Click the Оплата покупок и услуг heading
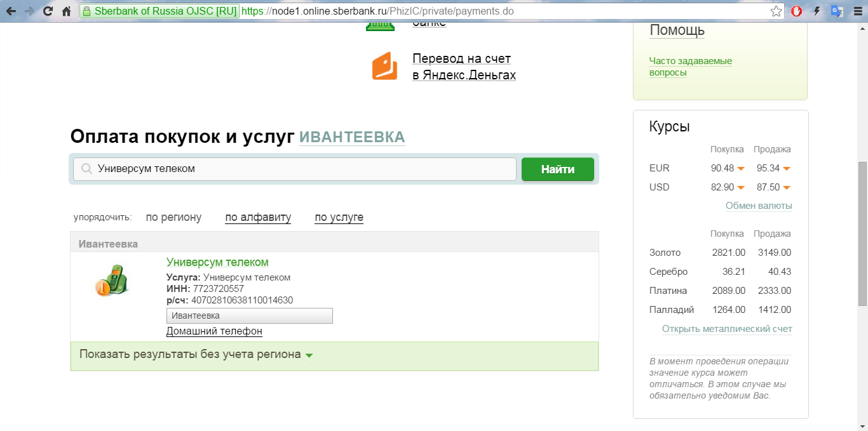 [x=182, y=136]
